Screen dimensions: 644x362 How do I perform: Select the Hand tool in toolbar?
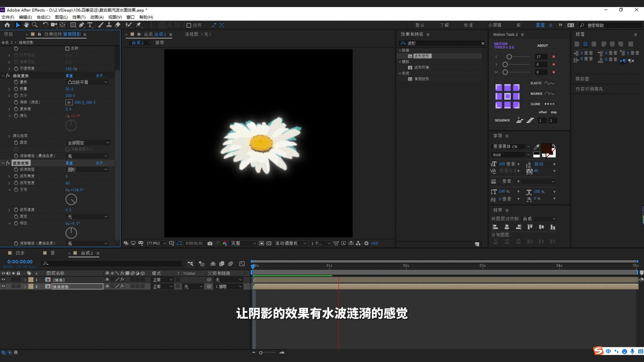coord(26,25)
